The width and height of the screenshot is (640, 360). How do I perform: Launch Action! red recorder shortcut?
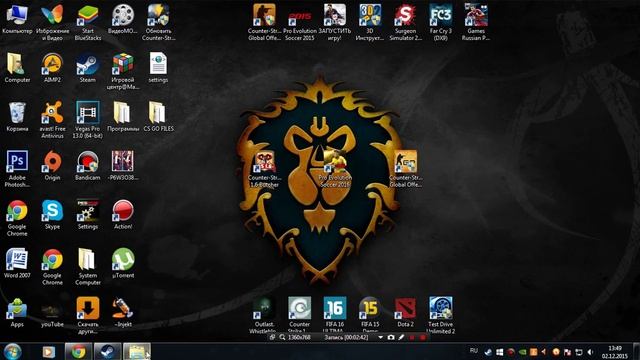(123, 215)
